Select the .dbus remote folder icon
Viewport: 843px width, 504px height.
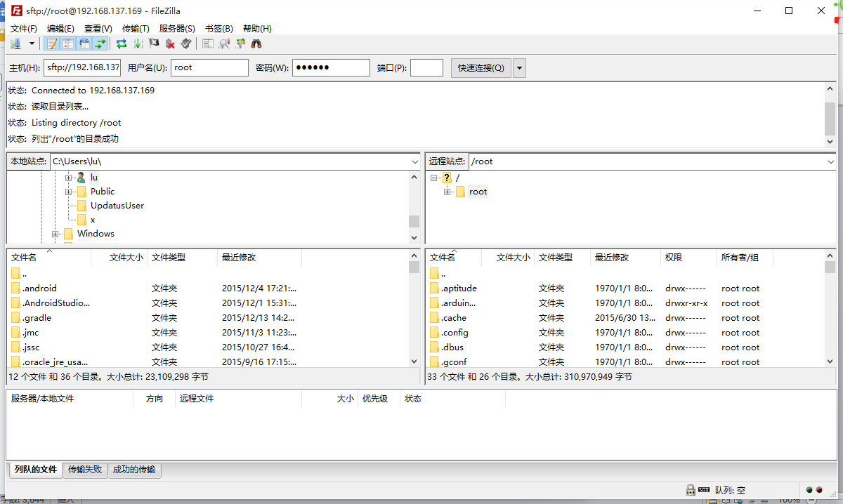[434, 347]
